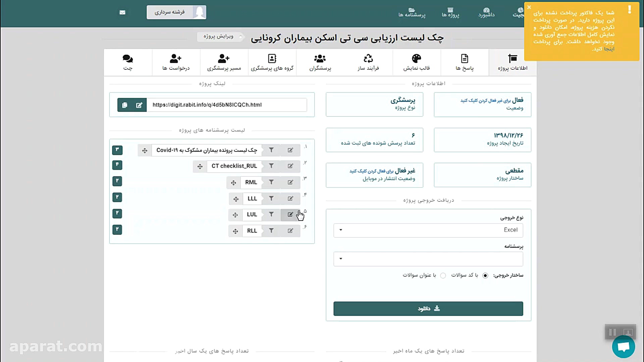Open filter icon on the RLL row
This screenshot has width=644, height=362.
pos(271,231)
